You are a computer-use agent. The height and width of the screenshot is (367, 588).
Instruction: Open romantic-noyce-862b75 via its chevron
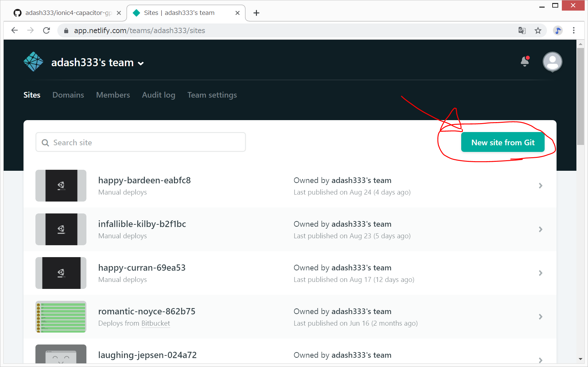click(x=540, y=317)
